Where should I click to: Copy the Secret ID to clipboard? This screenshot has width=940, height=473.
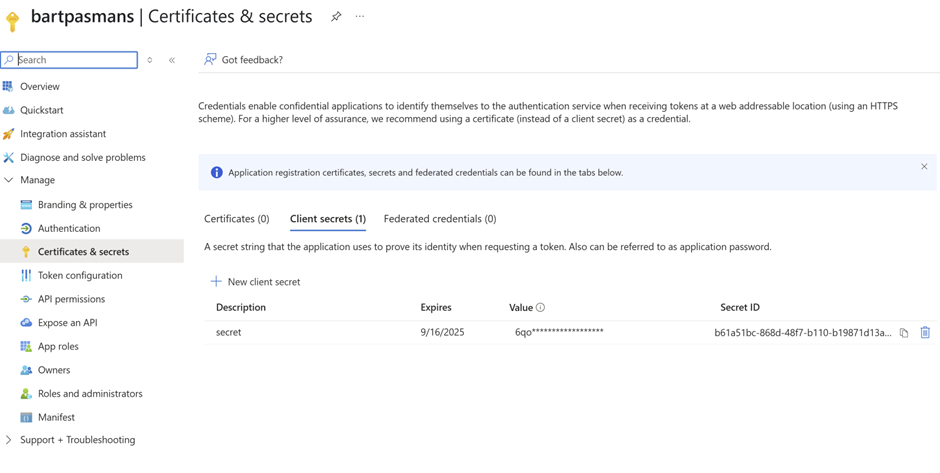point(904,333)
